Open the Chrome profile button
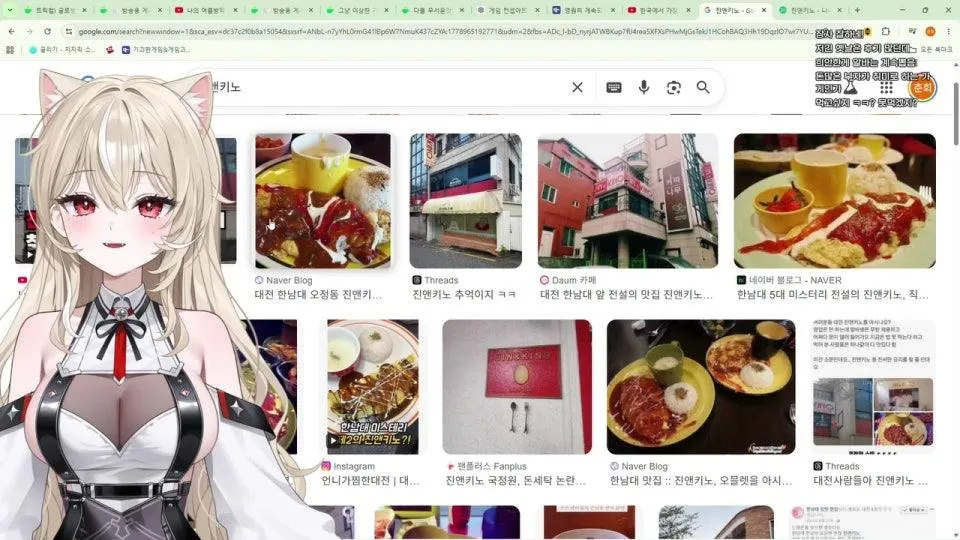 930,31
